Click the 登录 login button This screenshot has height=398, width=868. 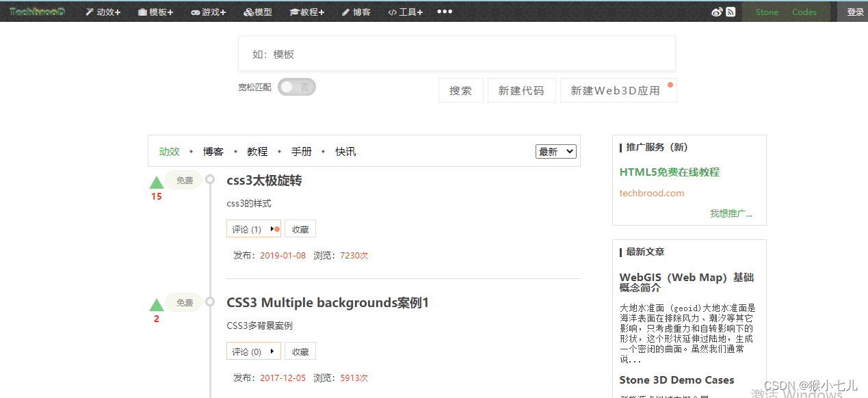click(855, 12)
